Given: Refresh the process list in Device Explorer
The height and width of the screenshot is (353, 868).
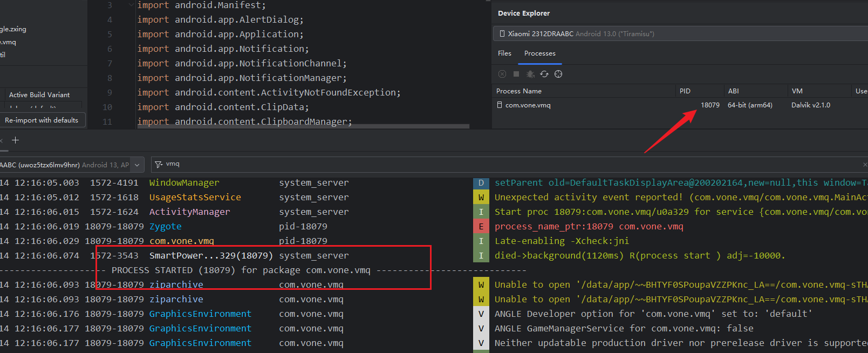Looking at the screenshot, I should (544, 74).
